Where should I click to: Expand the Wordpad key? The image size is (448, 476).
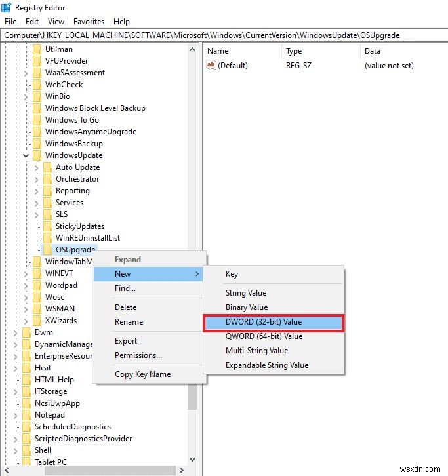coord(26,286)
